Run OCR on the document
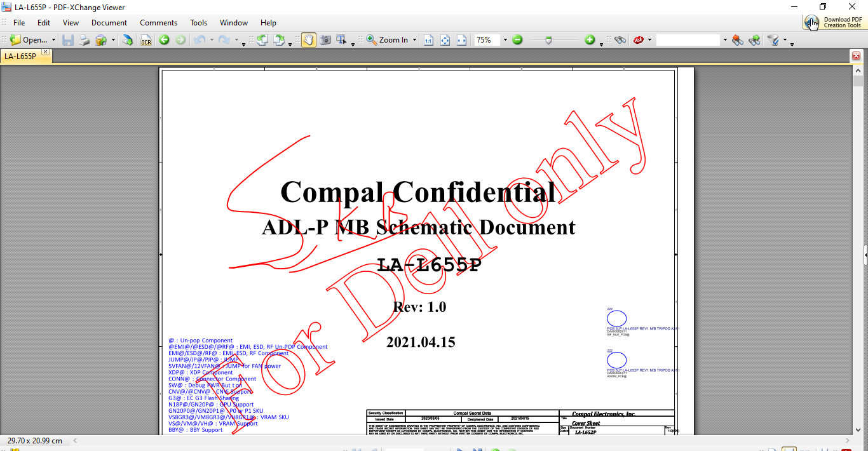The width and height of the screenshot is (868, 451). 146,40
